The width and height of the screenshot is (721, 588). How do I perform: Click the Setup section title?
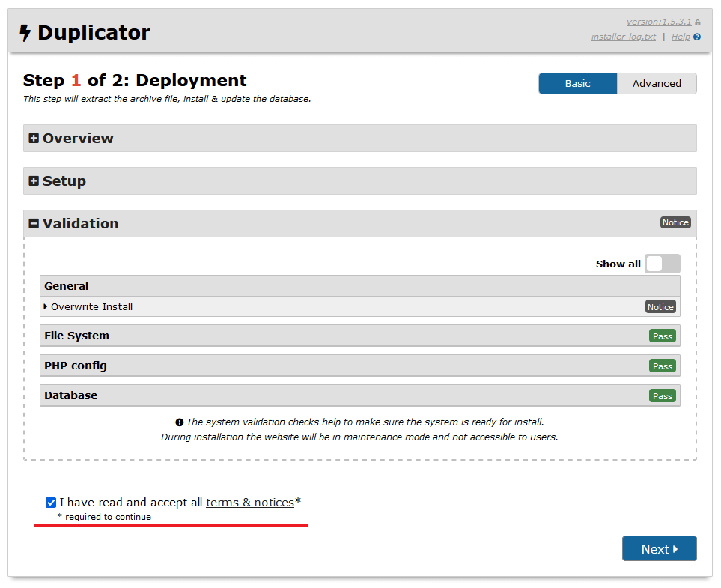click(x=64, y=181)
